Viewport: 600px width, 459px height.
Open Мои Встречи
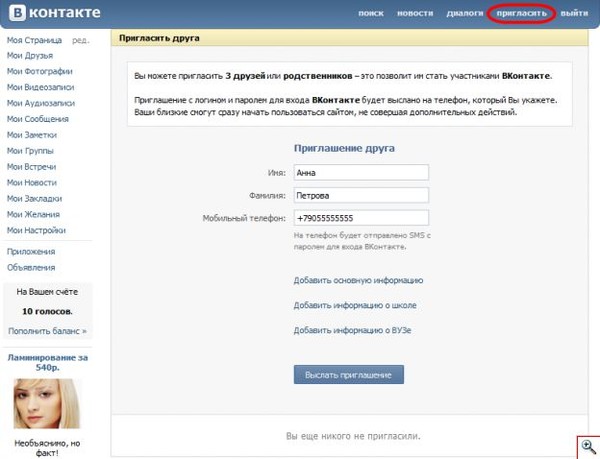[x=31, y=167]
